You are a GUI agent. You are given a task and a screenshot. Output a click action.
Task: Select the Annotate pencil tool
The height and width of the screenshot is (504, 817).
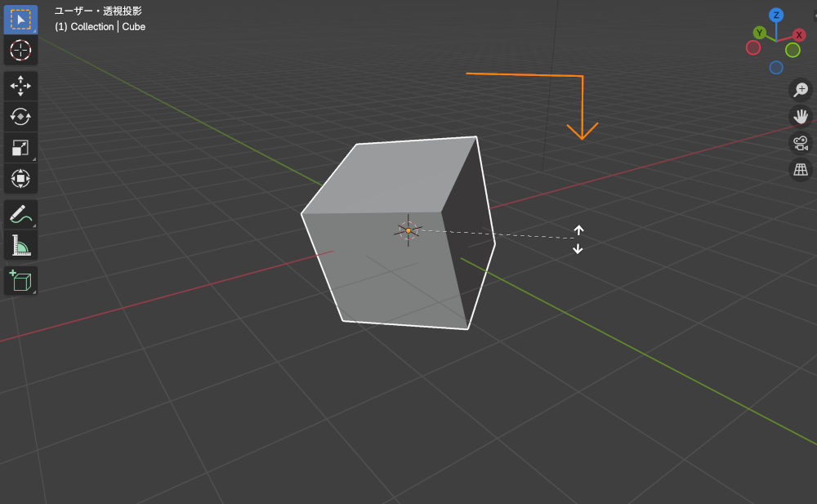coord(20,215)
